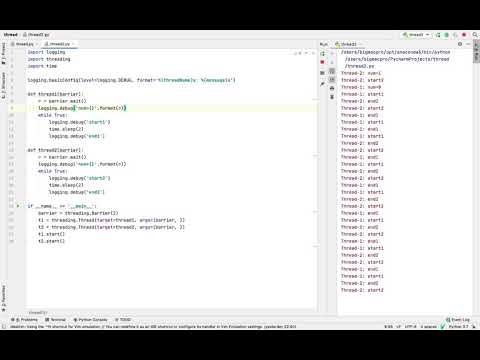Open the Event Log
Screen dimensions: 480x360
pos(458,320)
